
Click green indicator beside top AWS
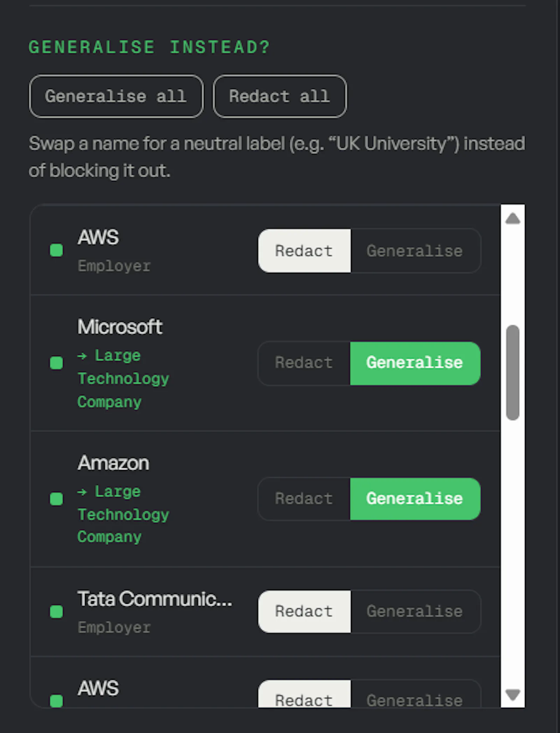(x=56, y=250)
